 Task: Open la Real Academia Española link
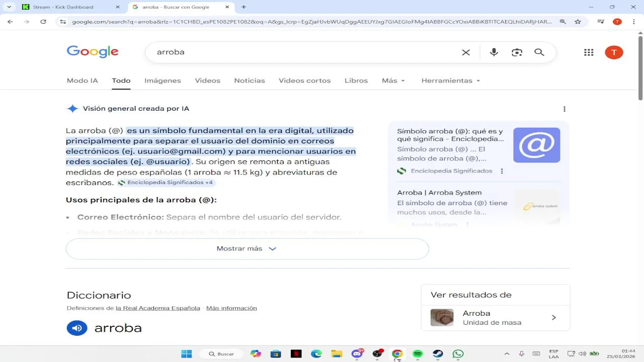point(158,308)
